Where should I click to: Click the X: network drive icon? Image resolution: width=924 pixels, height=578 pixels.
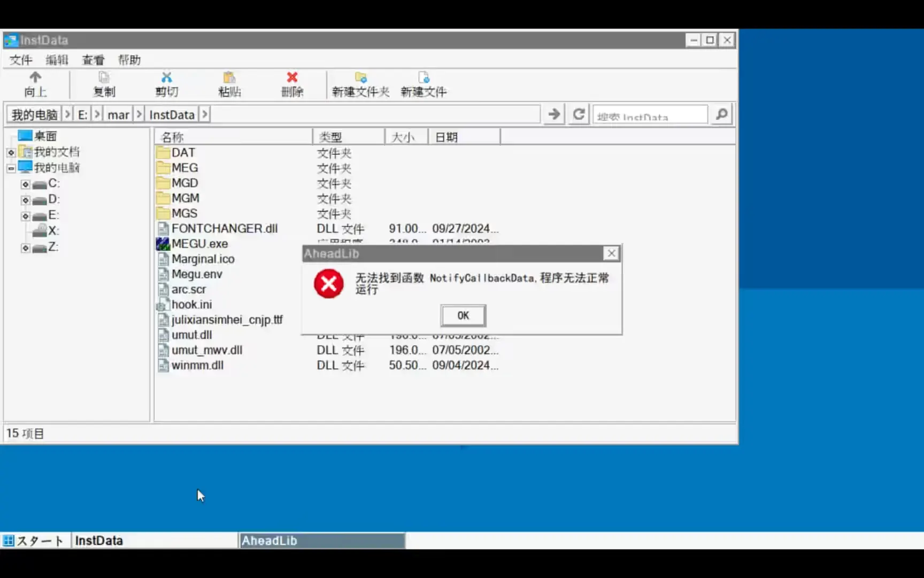[40, 231]
